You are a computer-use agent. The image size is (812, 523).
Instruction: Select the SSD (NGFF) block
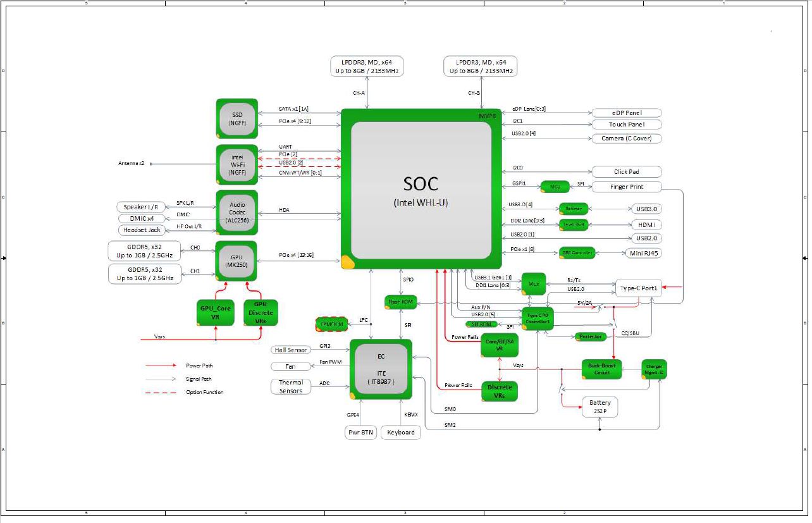[237, 118]
